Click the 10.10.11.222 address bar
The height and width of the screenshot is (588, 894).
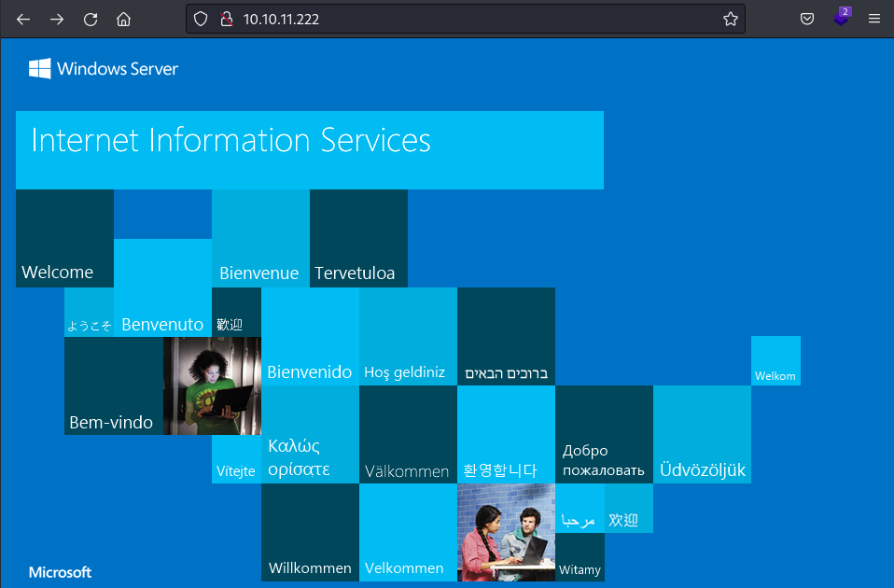coord(466,20)
